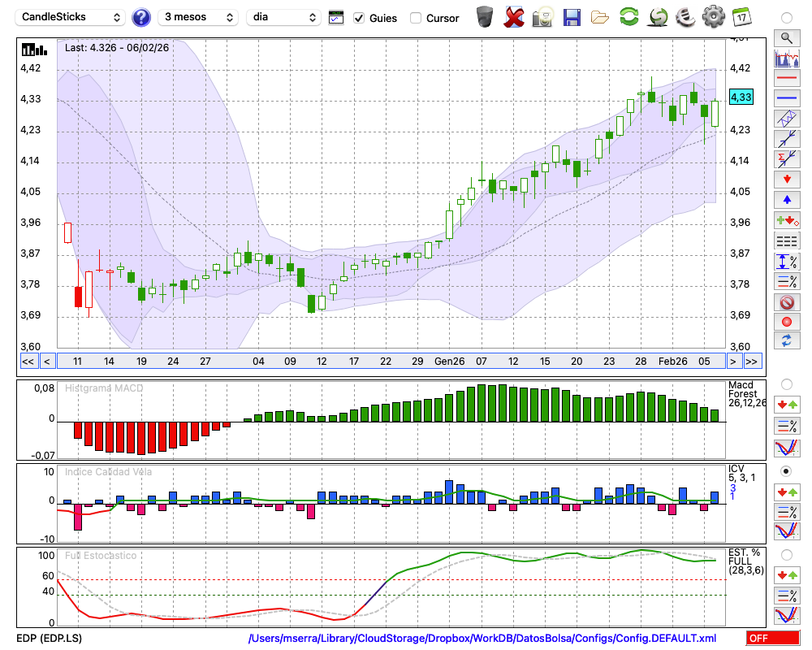Select the red horizontal line tool

click(x=787, y=78)
